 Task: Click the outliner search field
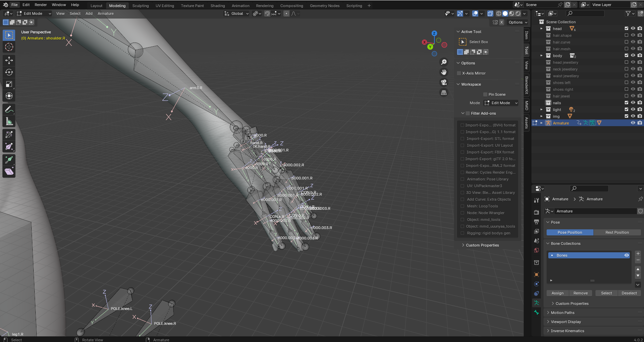(585, 13)
